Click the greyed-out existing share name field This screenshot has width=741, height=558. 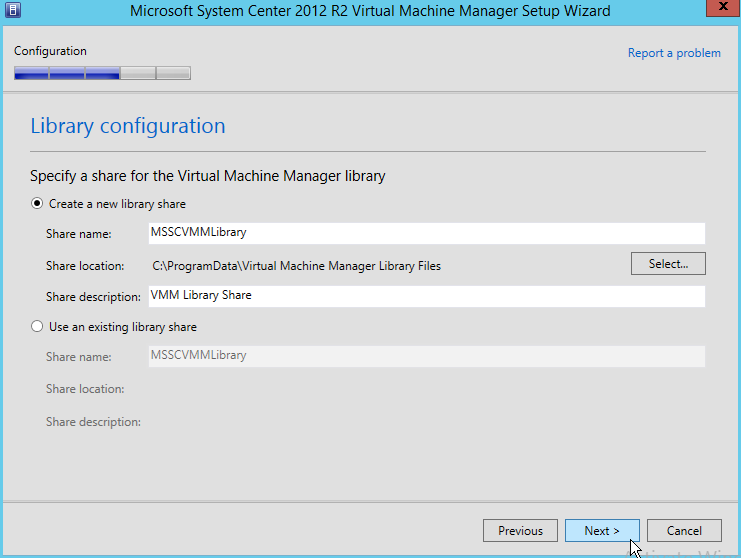pyautogui.click(x=426, y=356)
